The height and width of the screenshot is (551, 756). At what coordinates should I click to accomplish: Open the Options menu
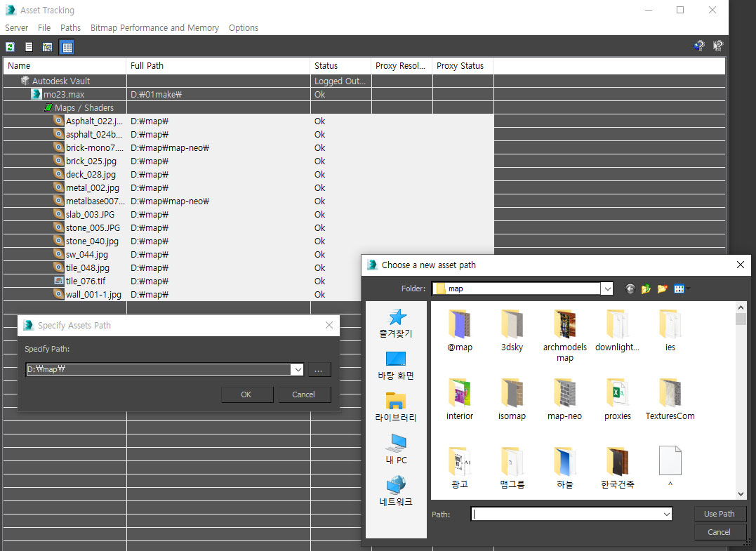tap(244, 28)
